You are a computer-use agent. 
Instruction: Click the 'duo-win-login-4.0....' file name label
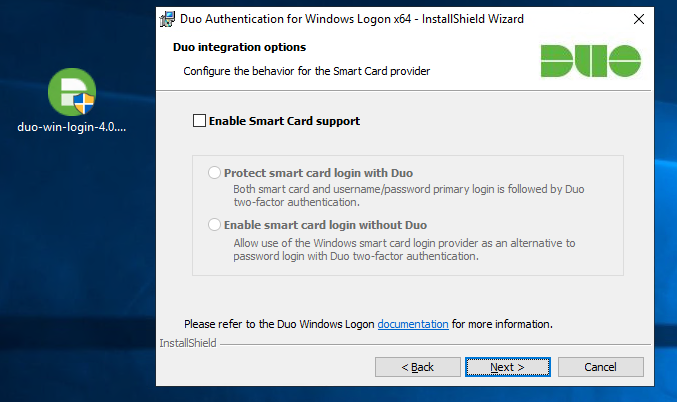pyautogui.click(x=72, y=127)
